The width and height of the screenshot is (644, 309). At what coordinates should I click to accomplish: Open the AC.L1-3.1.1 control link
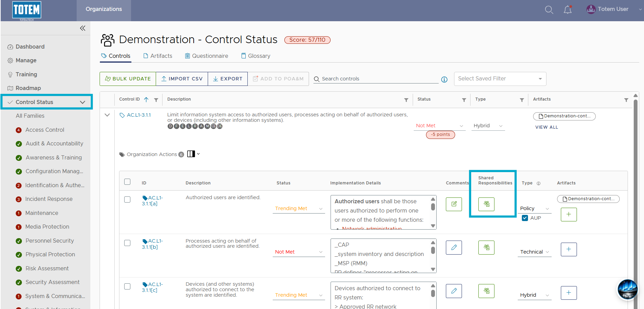point(139,115)
